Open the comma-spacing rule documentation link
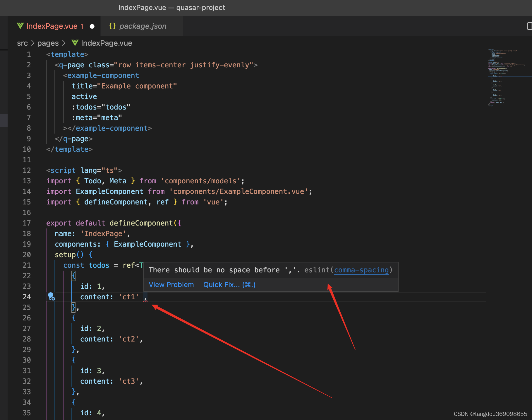This screenshot has width=532, height=420. [x=361, y=270]
